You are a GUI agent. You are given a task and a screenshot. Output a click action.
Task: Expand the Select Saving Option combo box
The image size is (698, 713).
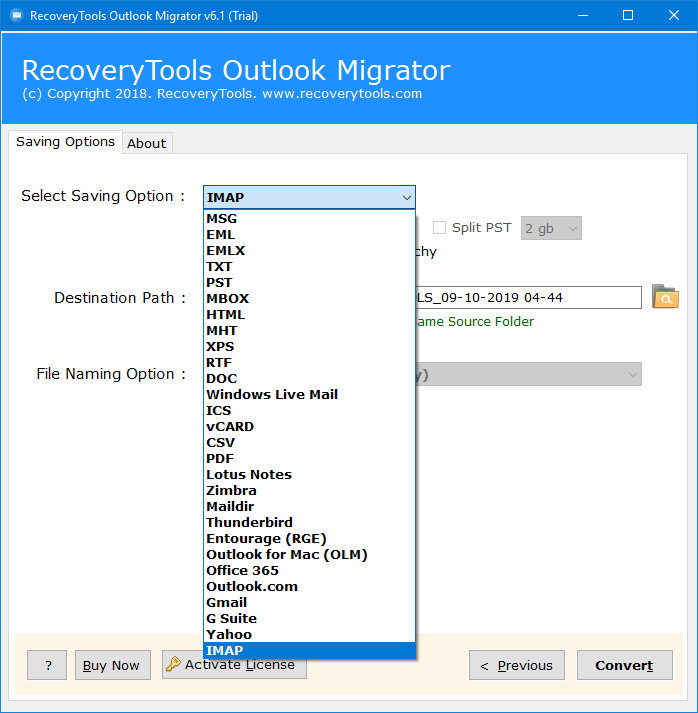[x=309, y=197]
